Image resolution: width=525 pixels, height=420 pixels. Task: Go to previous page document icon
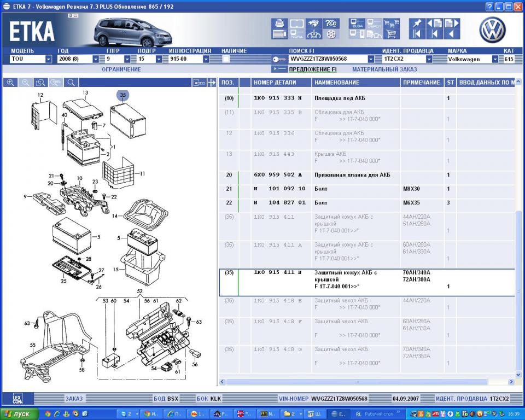pos(435,23)
